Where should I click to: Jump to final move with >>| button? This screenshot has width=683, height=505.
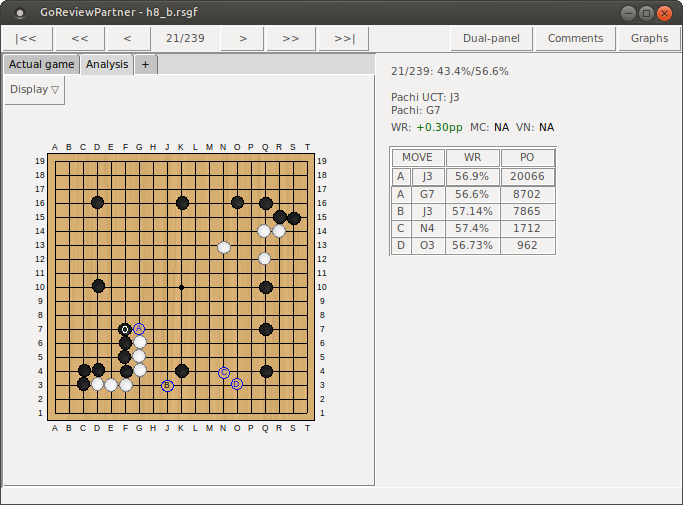click(x=344, y=38)
